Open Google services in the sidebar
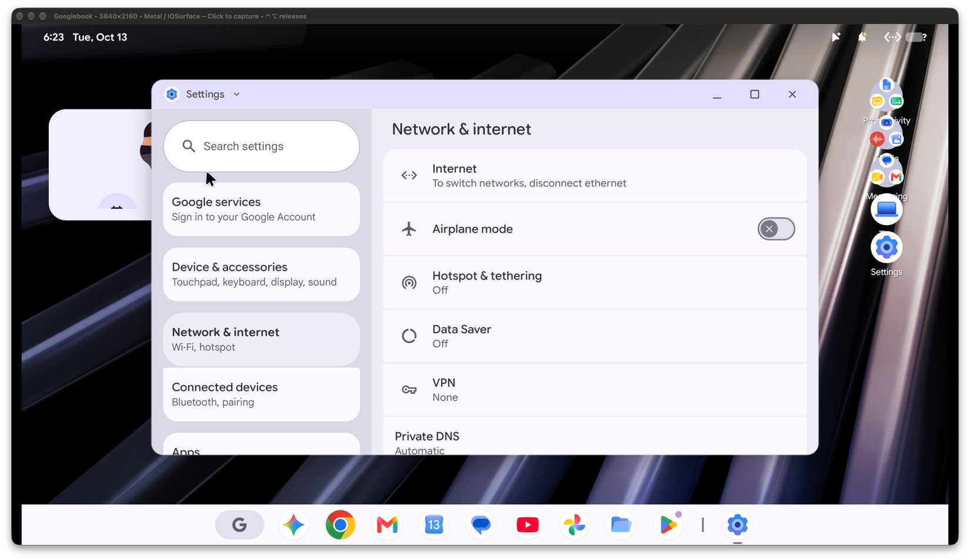Image resolution: width=970 pixels, height=560 pixels. pos(261,209)
